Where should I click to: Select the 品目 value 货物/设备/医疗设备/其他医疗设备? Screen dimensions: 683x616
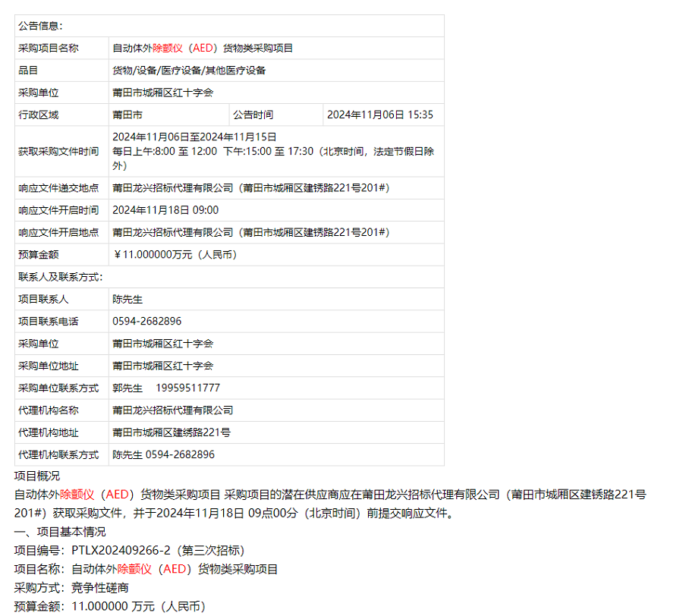pyautogui.click(x=189, y=71)
